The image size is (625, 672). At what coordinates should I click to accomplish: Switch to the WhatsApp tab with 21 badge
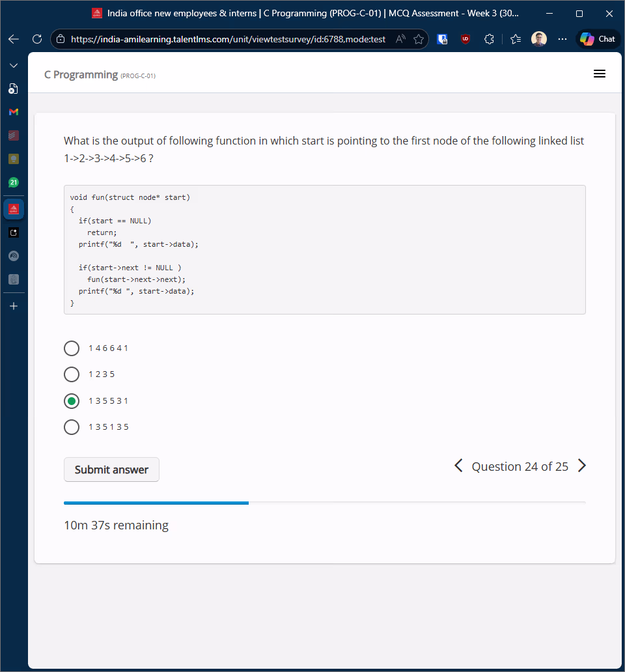point(14,183)
